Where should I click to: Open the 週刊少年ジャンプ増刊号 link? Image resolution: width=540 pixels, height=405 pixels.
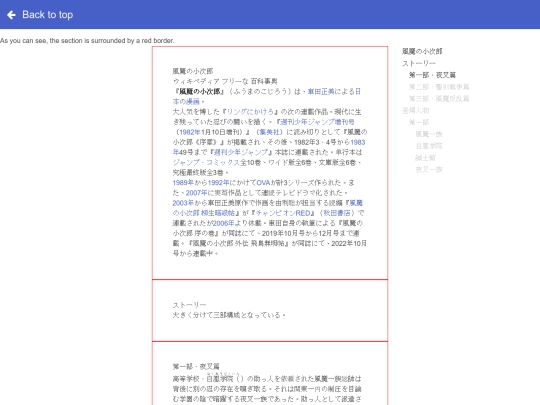click(x=317, y=122)
